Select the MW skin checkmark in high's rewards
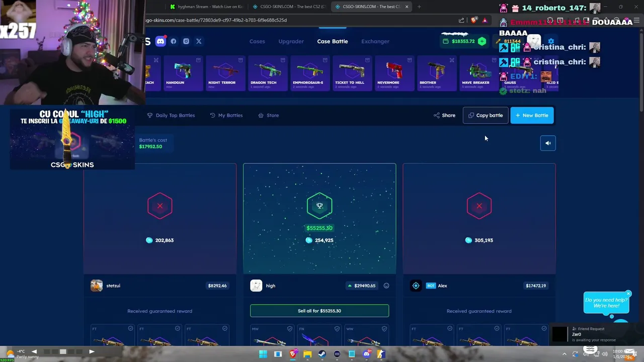Viewport: 644px width, 362px height. (x=290, y=329)
